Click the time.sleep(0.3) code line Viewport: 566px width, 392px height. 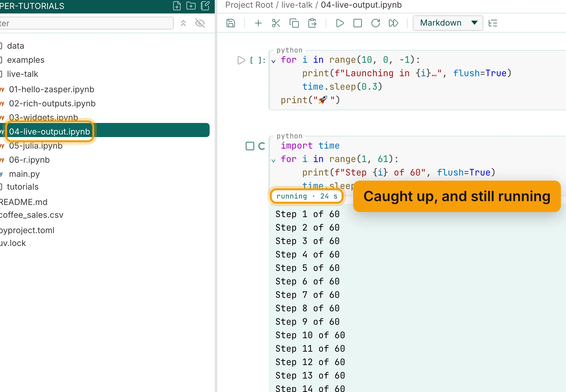342,87
